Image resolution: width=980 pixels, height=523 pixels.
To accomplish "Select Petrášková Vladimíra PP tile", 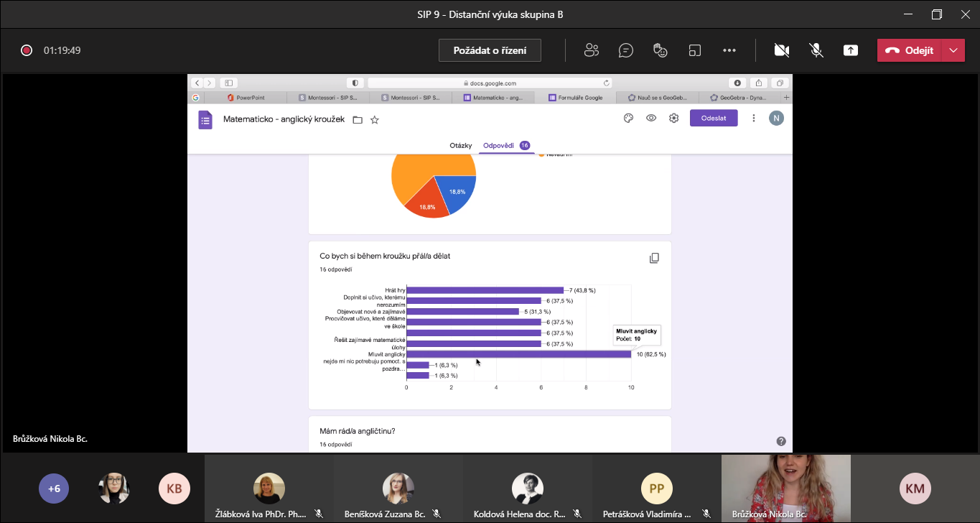I will pyautogui.click(x=657, y=489).
